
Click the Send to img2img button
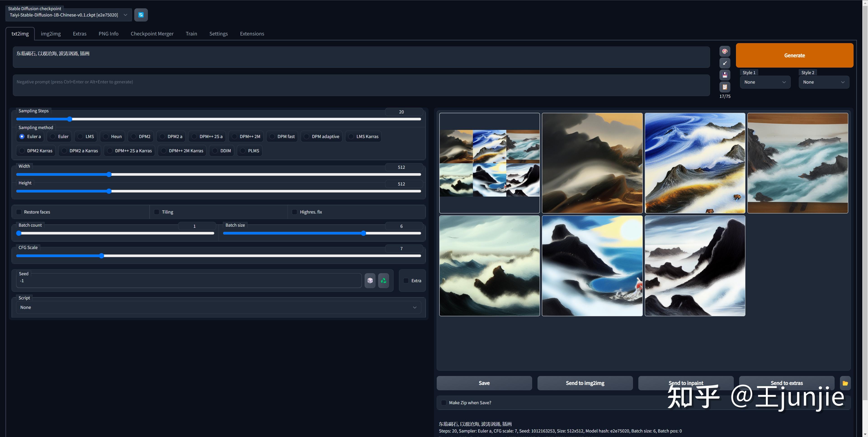(x=585, y=383)
